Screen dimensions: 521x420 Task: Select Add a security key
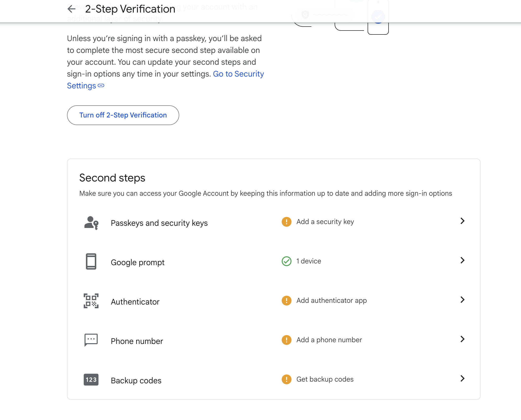tap(325, 222)
